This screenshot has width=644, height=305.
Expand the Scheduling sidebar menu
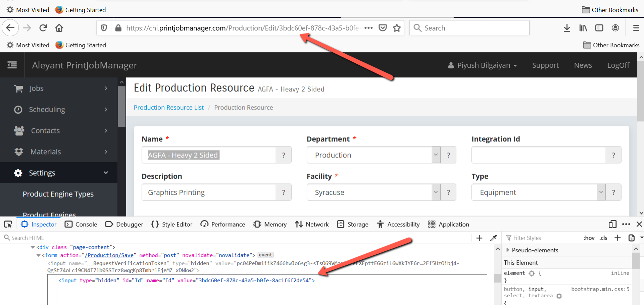59,109
